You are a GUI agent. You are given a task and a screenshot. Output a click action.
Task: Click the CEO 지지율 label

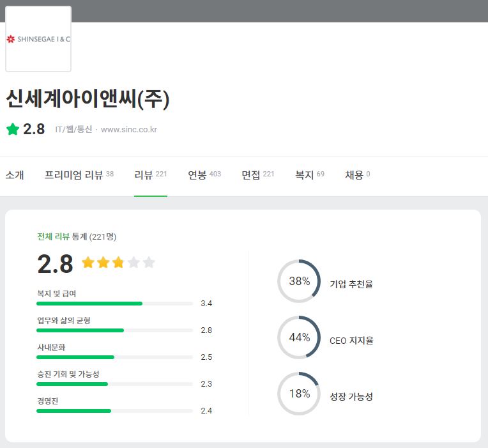[351, 340]
